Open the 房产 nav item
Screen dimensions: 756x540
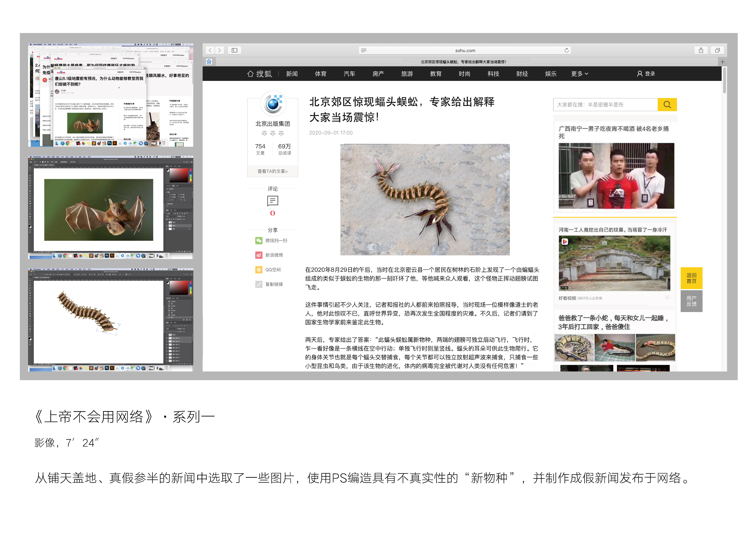tap(378, 74)
